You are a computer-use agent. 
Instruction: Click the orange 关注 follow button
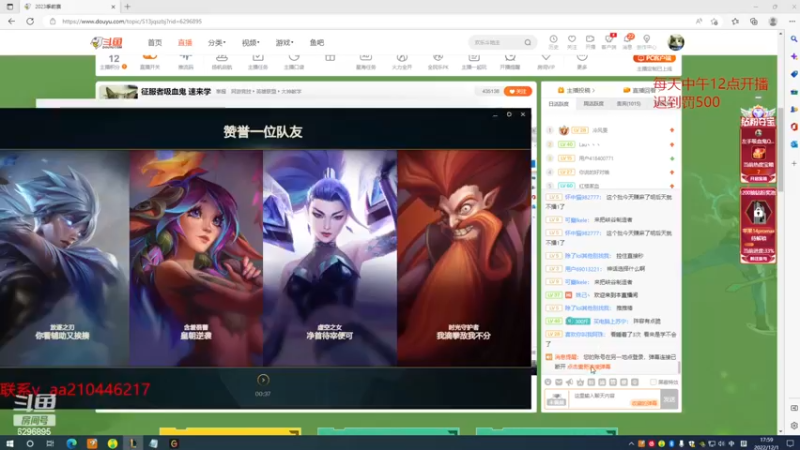point(517,91)
